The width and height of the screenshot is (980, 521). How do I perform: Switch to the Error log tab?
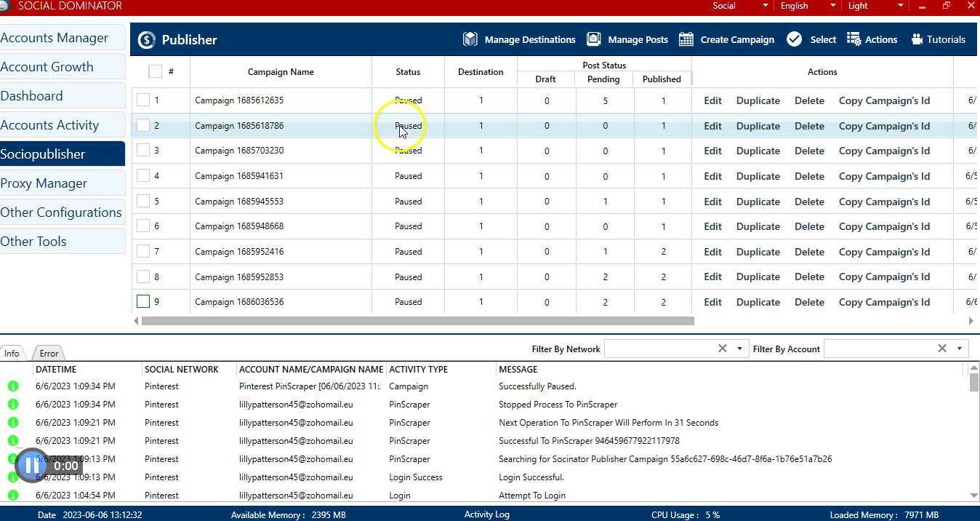point(49,354)
